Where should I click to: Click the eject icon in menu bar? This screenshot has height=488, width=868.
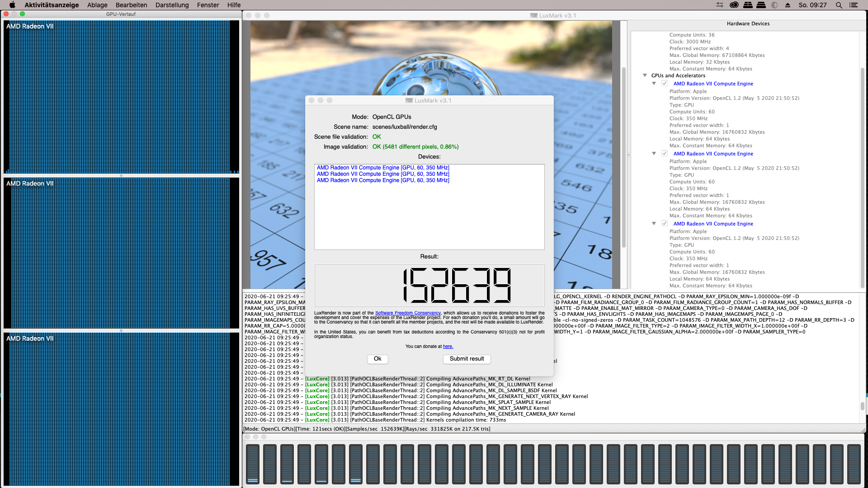[788, 5]
